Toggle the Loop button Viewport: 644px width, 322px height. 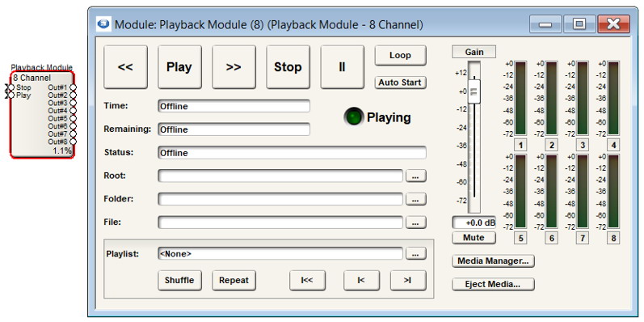click(400, 56)
